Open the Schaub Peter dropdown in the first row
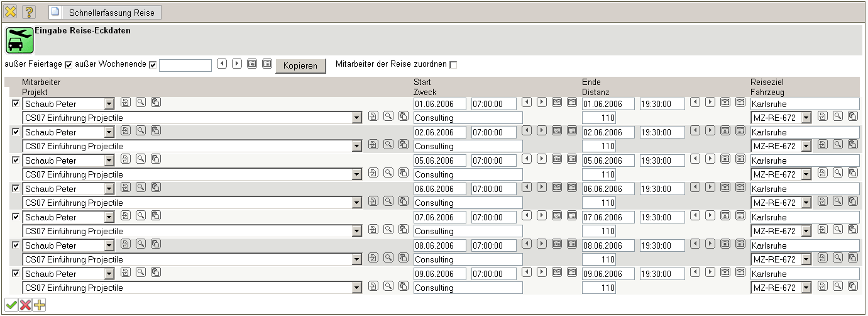Screen dimensions: 868x316 [x=109, y=104]
